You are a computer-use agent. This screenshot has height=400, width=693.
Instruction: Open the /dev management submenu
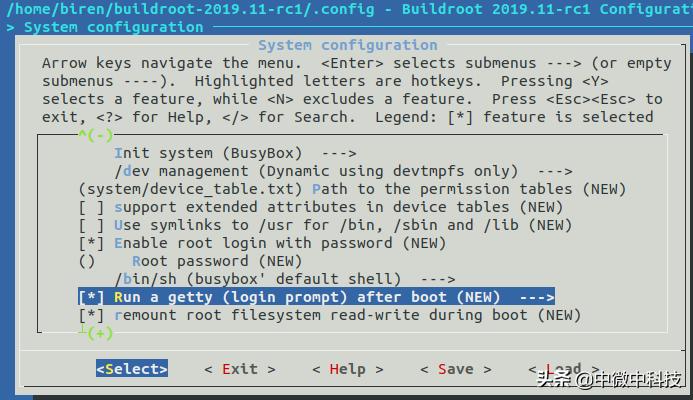pos(343,171)
